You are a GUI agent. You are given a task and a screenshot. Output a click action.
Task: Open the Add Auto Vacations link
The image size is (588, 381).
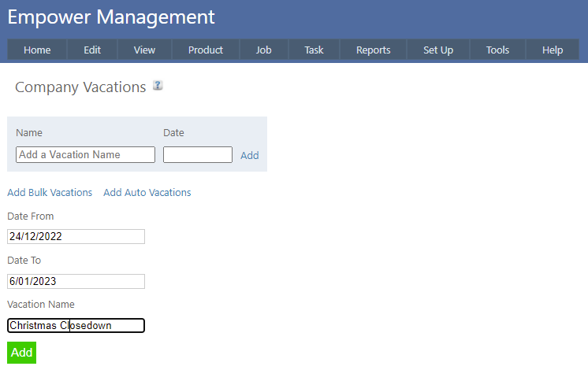tap(147, 193)
